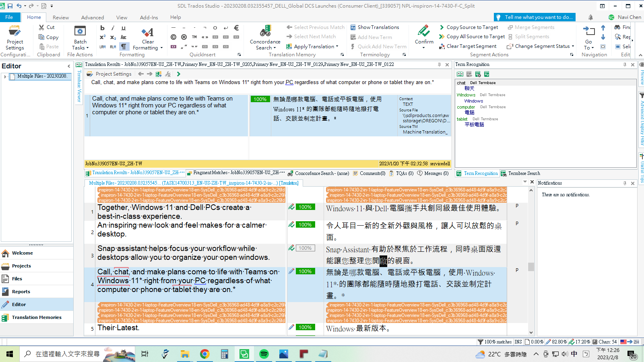Open Project Settings in the ribbon
This screenshot has width=644, height=362.
pos(15,38)
